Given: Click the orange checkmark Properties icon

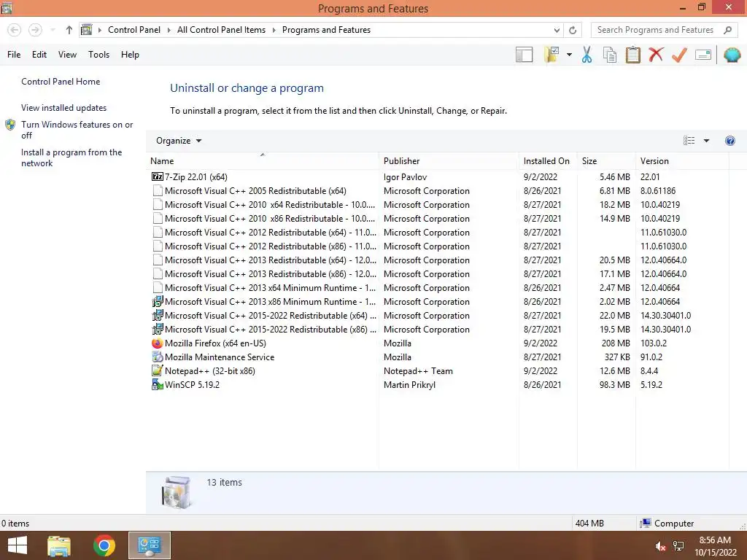Looking at the screenshot, I should 679,55.
